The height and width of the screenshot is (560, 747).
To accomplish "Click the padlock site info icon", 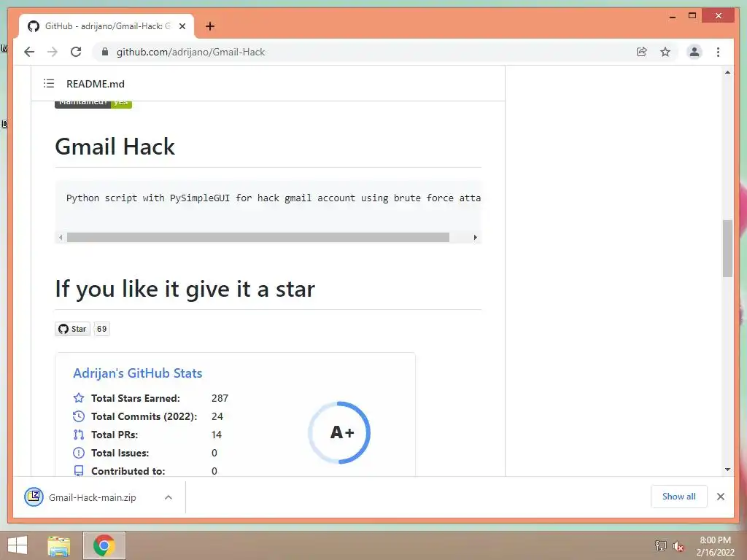I will click(x=105, y=52).
